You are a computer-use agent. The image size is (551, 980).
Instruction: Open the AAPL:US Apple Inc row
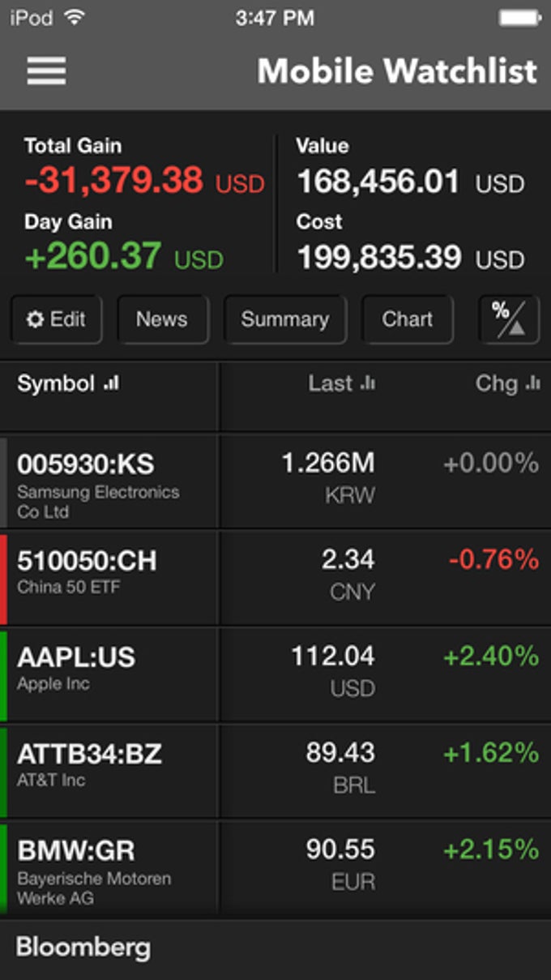[x=275, y=673]
